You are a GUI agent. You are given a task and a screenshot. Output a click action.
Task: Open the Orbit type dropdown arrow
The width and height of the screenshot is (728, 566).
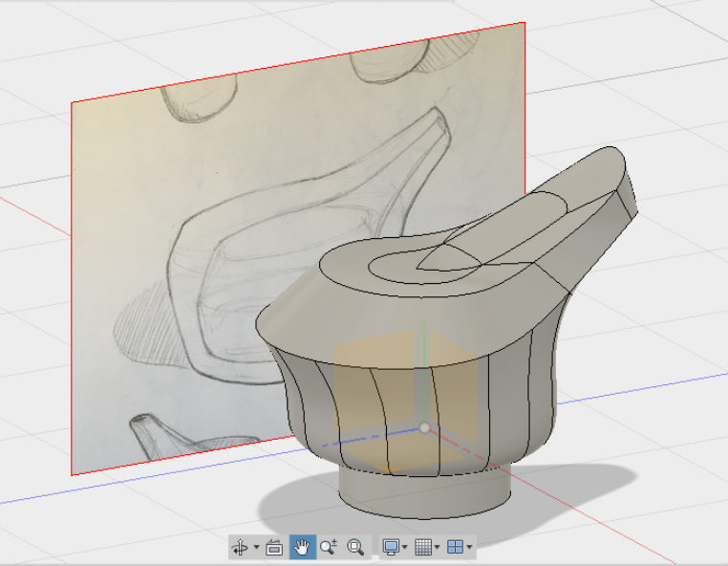tap(256, 548)
